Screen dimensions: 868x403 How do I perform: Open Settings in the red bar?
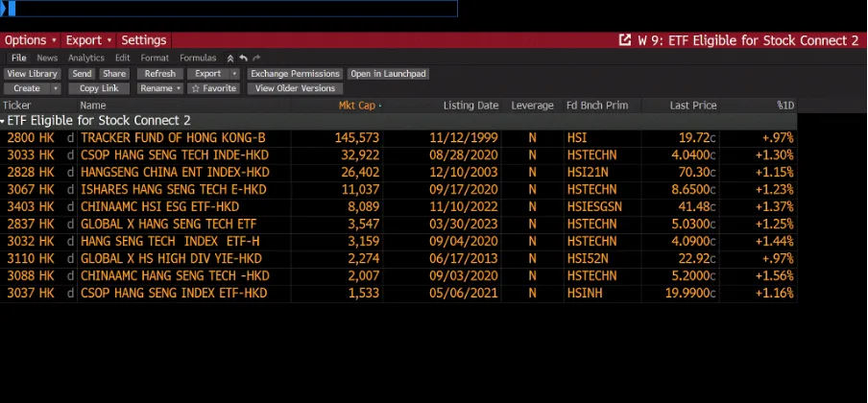tap(144, 40)
